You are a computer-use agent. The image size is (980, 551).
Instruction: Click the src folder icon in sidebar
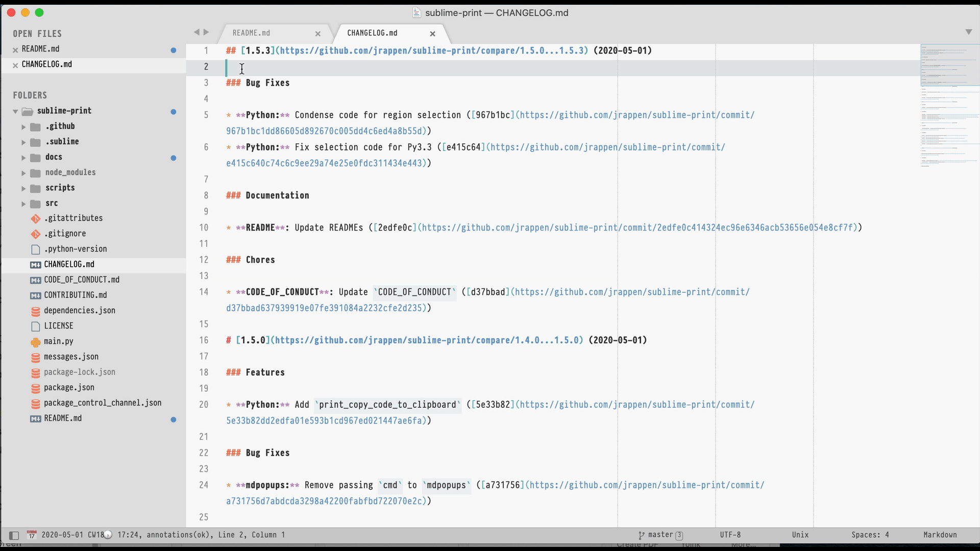(36, 203)
